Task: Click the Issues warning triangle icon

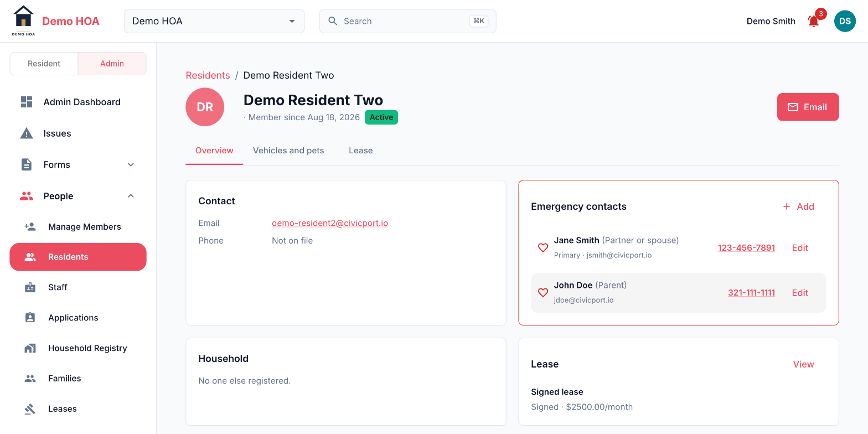Action: 27,133
